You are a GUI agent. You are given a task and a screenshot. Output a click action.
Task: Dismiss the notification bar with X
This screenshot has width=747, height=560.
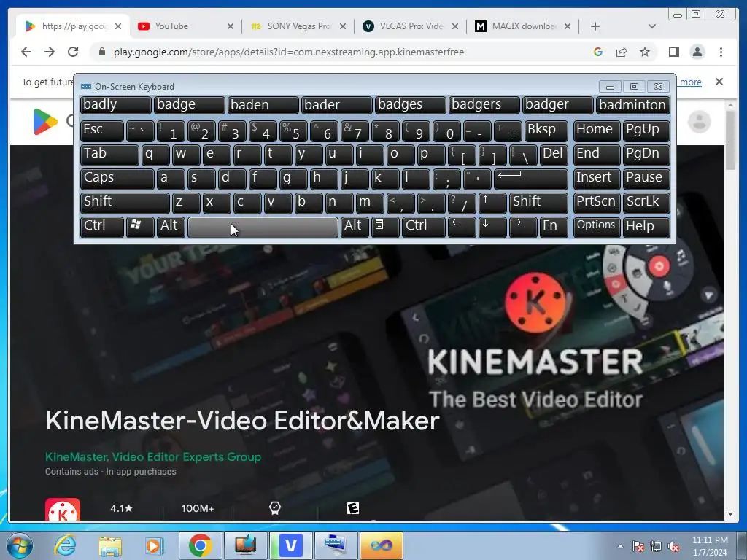click(719, 82)
